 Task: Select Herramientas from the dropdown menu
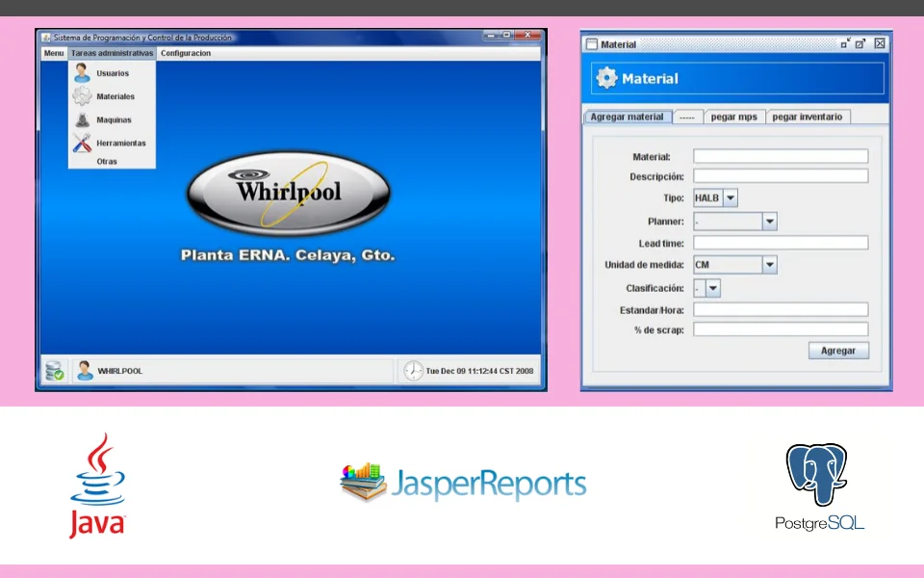[112, 143]
